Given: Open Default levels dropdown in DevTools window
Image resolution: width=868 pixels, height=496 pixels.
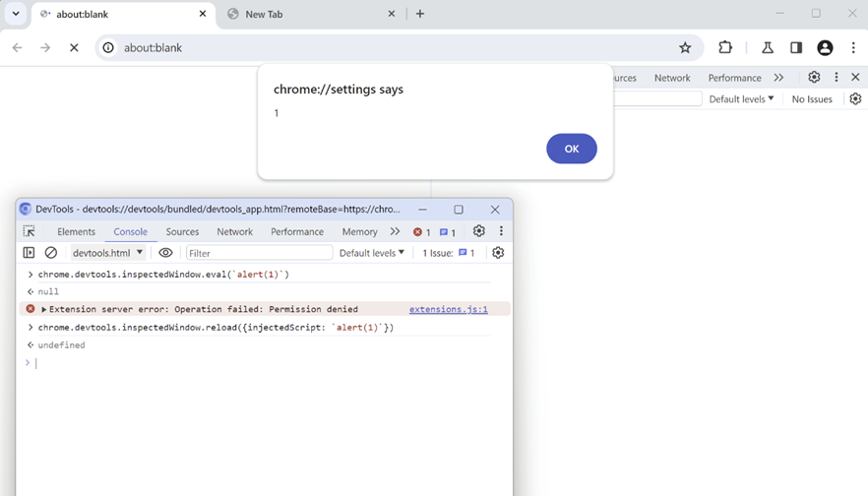Looking at the screenshot, I should (371, 253).
